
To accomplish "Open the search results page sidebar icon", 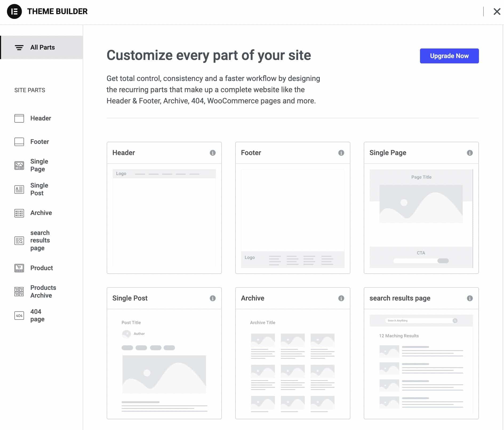I will click(19, 240).
